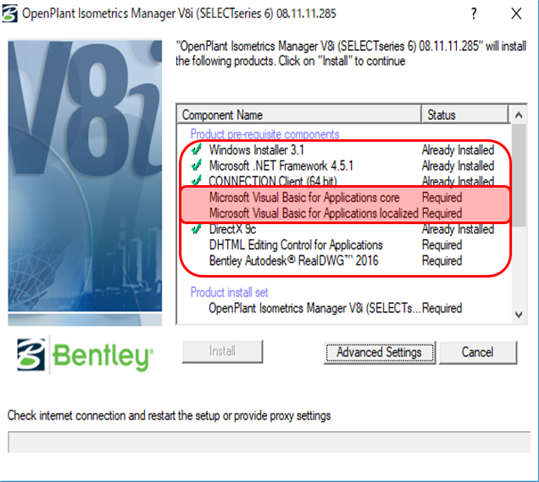Image resolution: width=539 pixels, height=482 pixels.
Task: Click the checkmark beside CONNECTION Client (64 bit)
Action: [x=196, y=180]
